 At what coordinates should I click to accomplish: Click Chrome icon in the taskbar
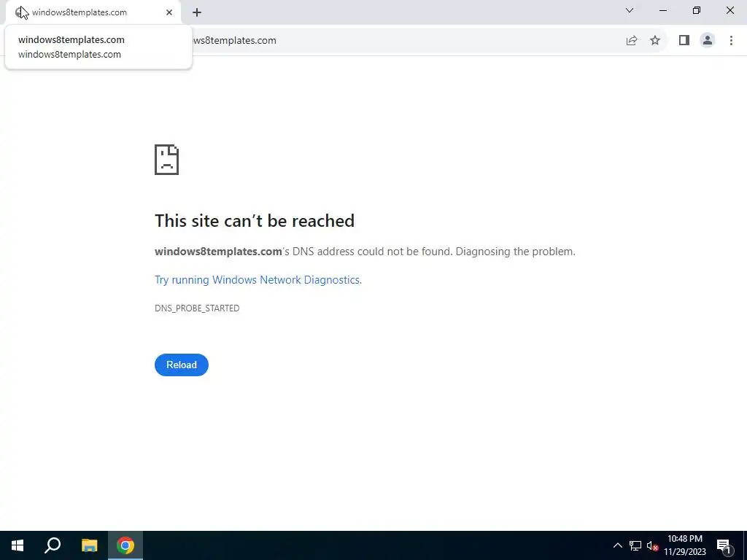tap(125, 545)
